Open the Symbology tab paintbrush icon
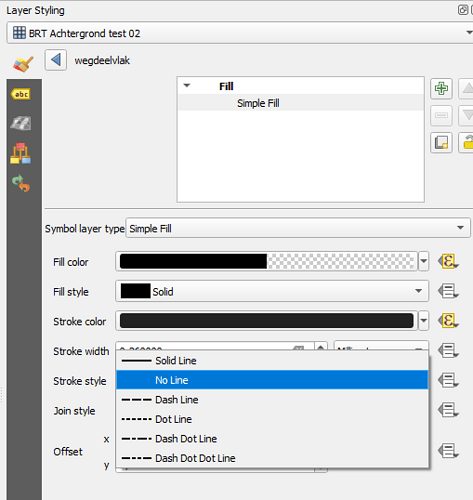473x500 pixels. coord(23,64)
